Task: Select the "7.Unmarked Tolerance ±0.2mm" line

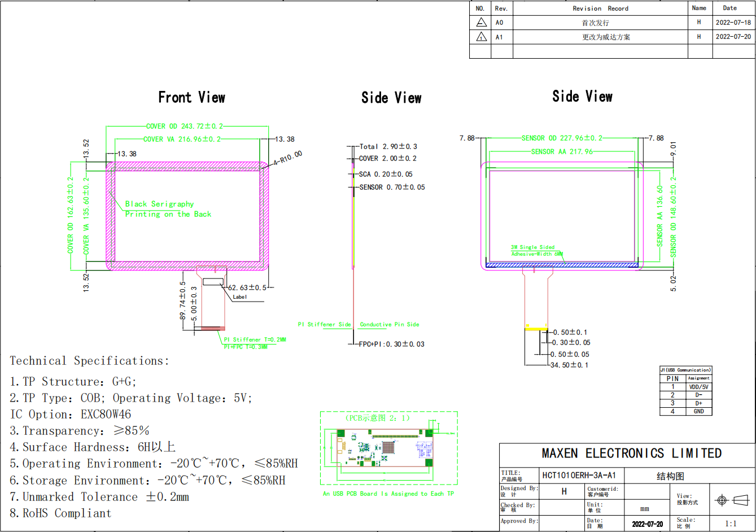Action: pyautogui.click(x=99, y=497)
